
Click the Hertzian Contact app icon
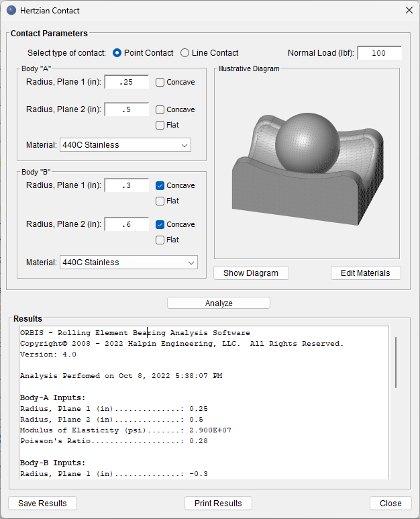pos(11,10)
